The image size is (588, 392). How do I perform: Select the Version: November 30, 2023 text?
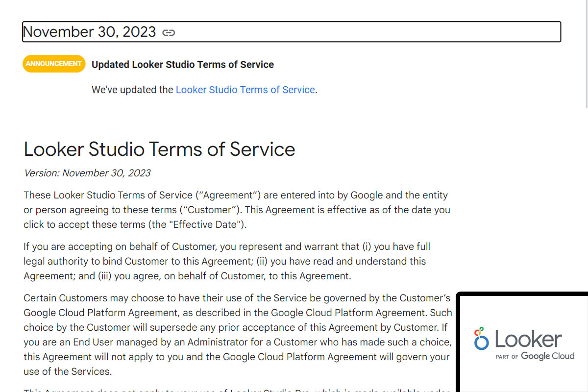[x=87, y=173]
